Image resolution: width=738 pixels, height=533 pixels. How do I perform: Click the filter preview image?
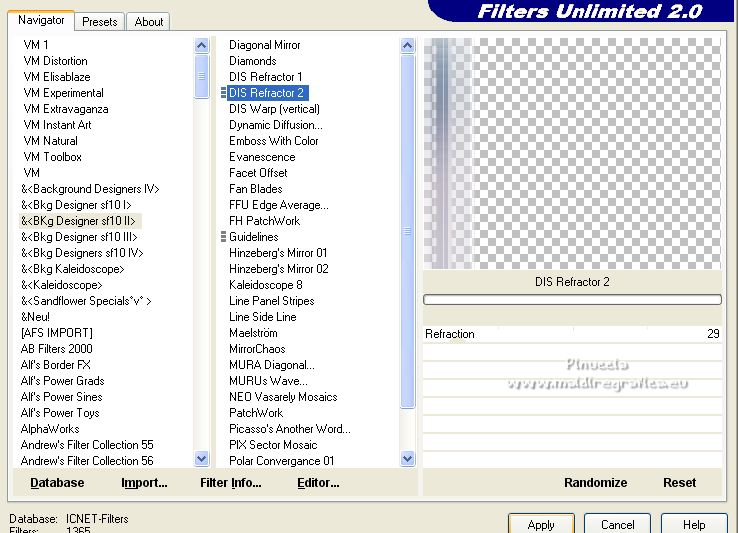pos(572,153)
